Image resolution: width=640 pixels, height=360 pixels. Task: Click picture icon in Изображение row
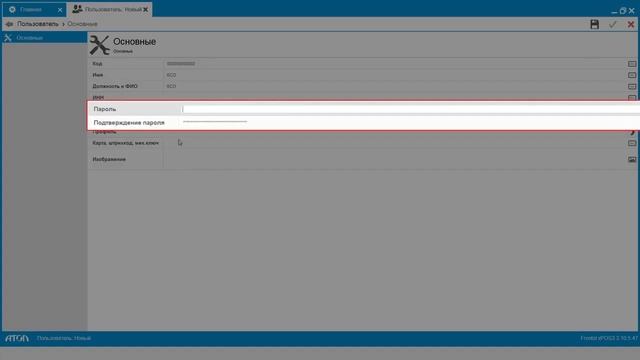coord(632,160)
